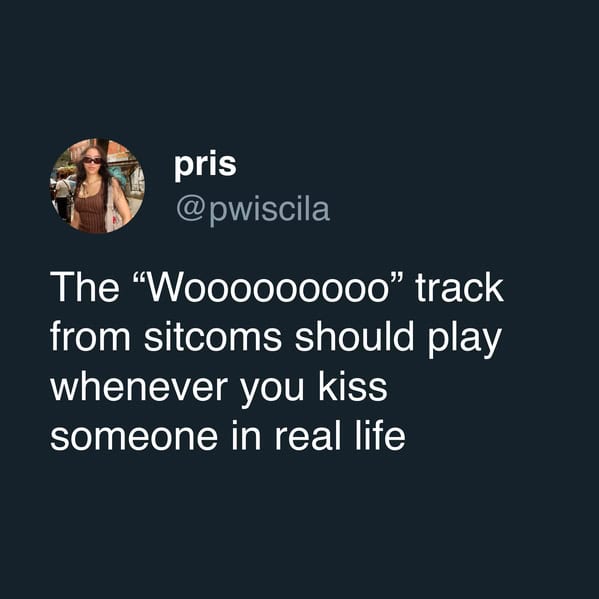Viewport: 599px width, 599px height.
Task: Click the sunglasses in the avatar photo
Action: pyautogui.click(x=92, y=161)
